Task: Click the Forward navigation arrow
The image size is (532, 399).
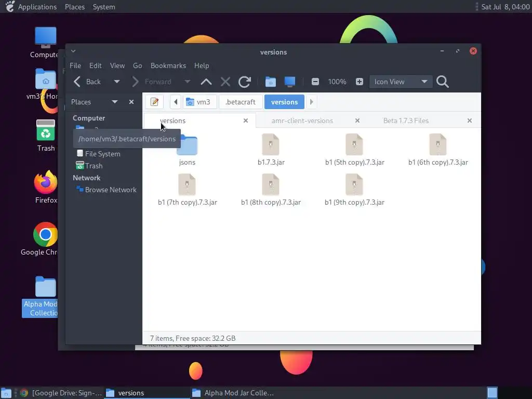Action: (x=151, y=82)
